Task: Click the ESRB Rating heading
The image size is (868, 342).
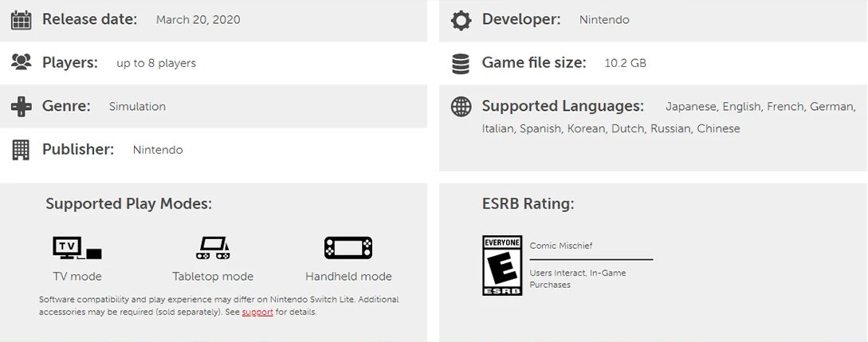Action: pos(528,203)
